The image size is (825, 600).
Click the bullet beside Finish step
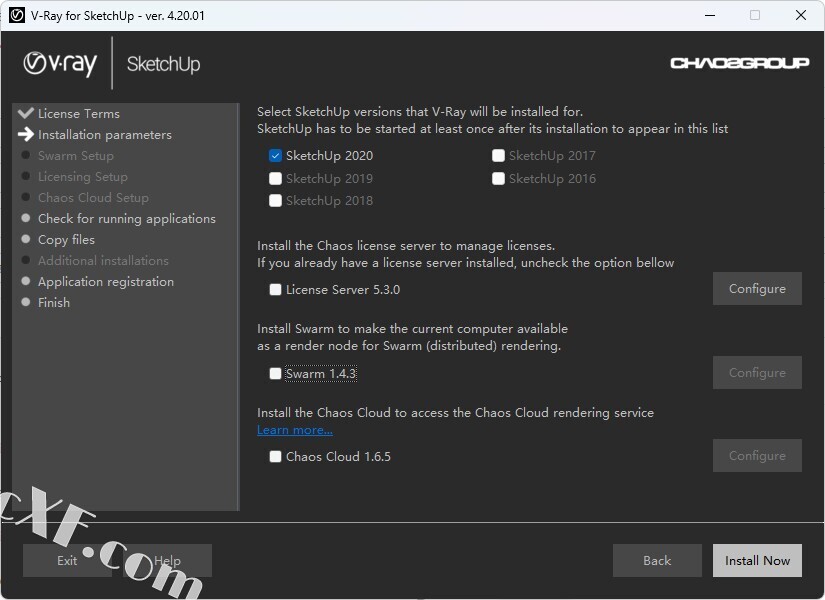pyautogui.click(x=26, y=303)
